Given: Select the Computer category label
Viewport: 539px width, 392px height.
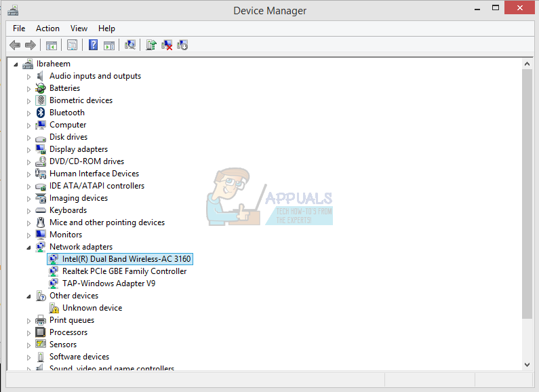Looking at the screenshot, I should pyautogui.click(x=68, y=125).
